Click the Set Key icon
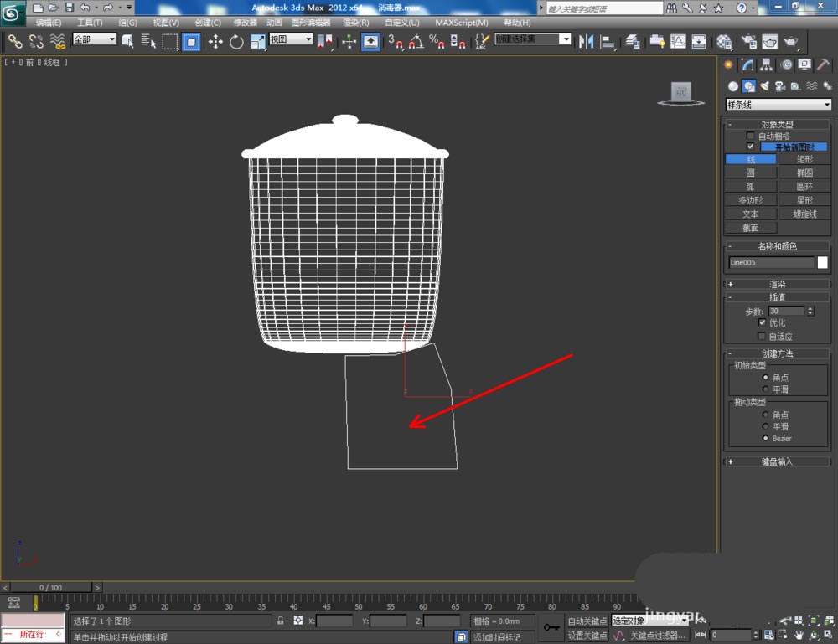 point(551,626)
